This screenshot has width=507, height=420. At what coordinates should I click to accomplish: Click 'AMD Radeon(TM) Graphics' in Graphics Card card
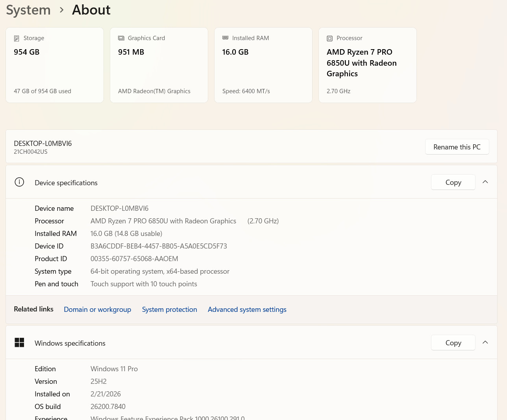(x=154, y=91)
